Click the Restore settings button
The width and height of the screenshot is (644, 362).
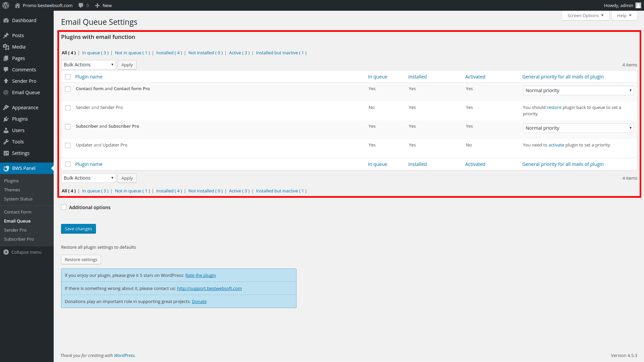[81, 259]
